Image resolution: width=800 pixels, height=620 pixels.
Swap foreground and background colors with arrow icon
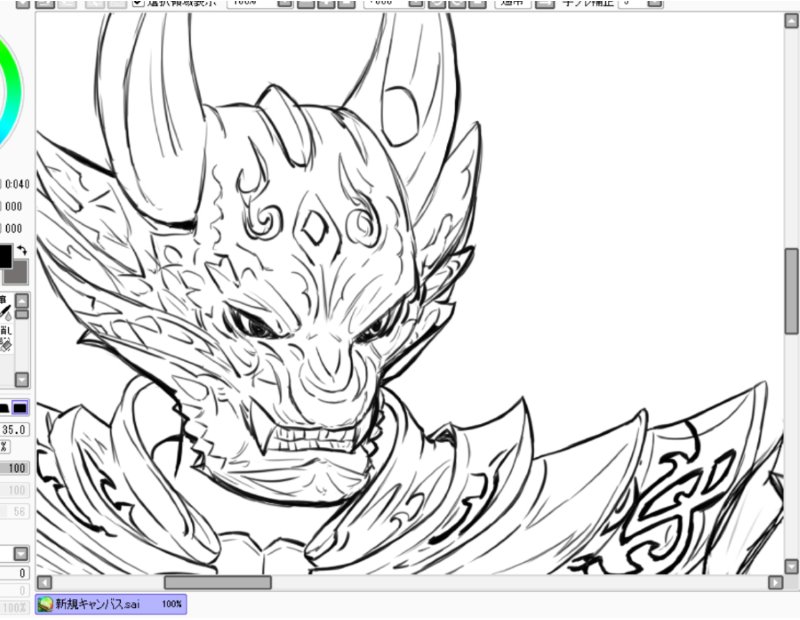[x=22, y=250]
